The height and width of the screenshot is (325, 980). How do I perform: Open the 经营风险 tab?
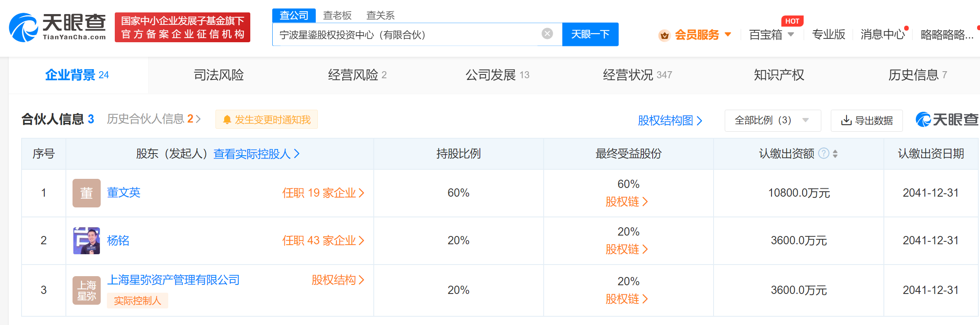click(x=357, y=75)
